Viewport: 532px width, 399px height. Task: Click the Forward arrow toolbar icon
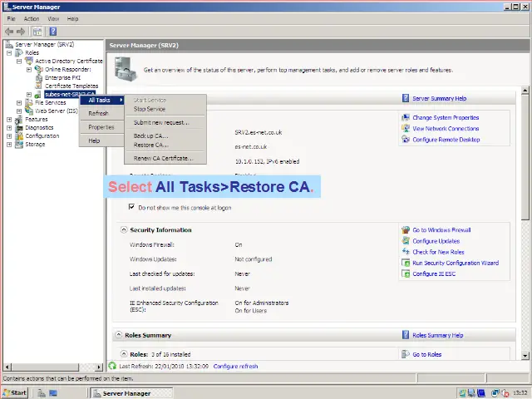(21, 32)
